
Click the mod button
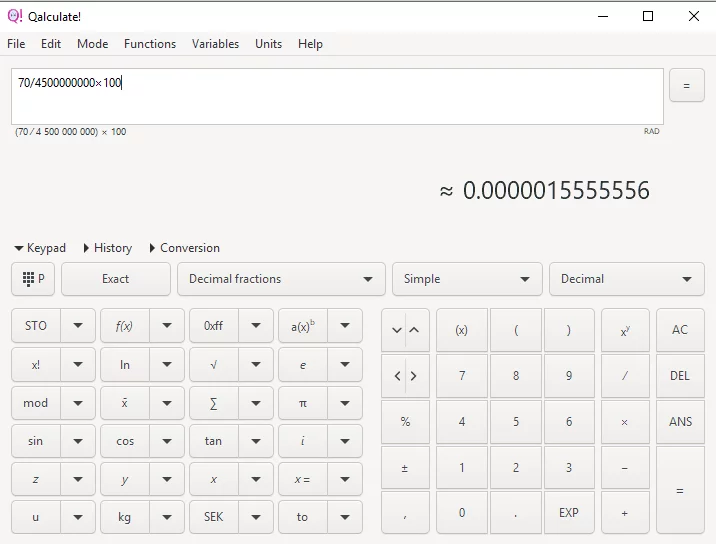(x=36, y=403)
